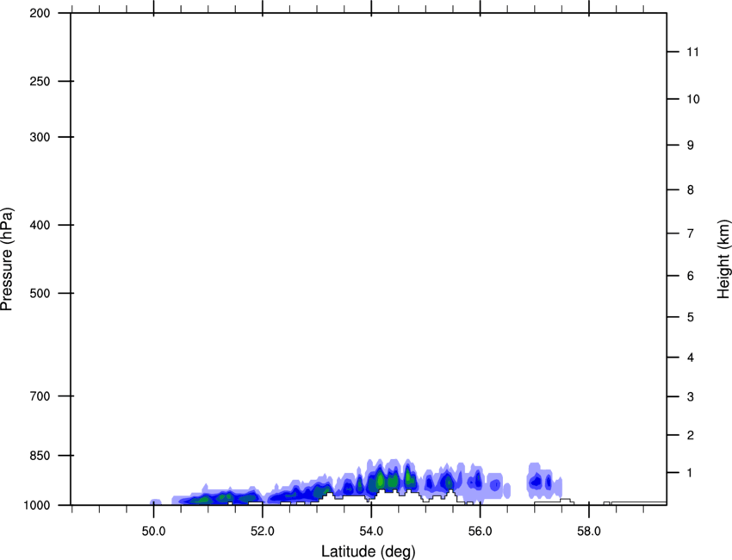Click the 500 pressure tick label

pos(40,293)
